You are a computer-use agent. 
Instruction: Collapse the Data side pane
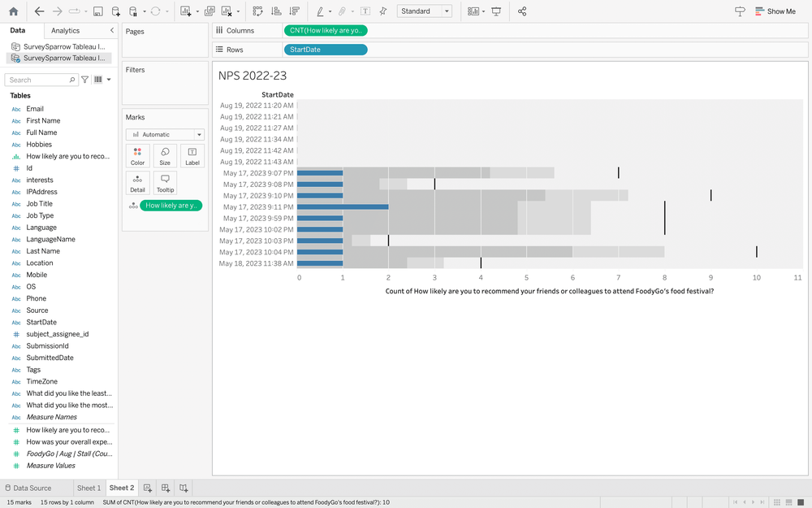111,30
